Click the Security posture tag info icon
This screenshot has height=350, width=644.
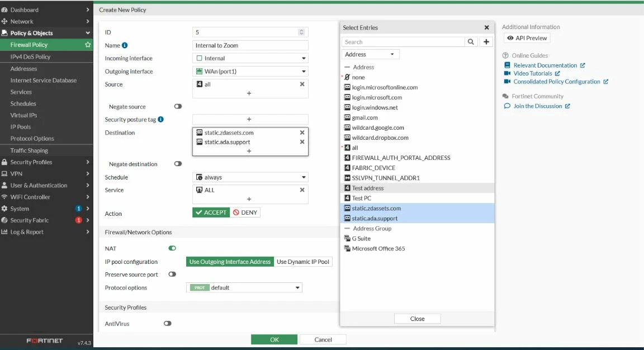point(160,120)
